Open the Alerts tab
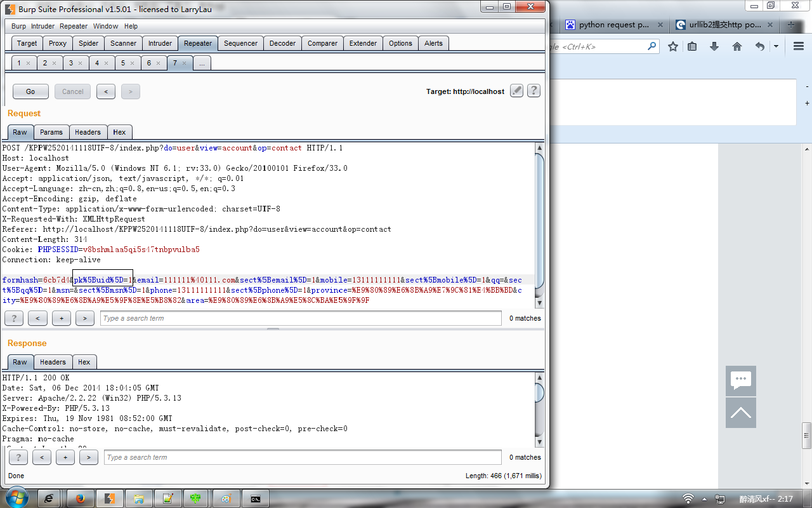Screen dimensions: 812x508 click(x=434, y=43)
